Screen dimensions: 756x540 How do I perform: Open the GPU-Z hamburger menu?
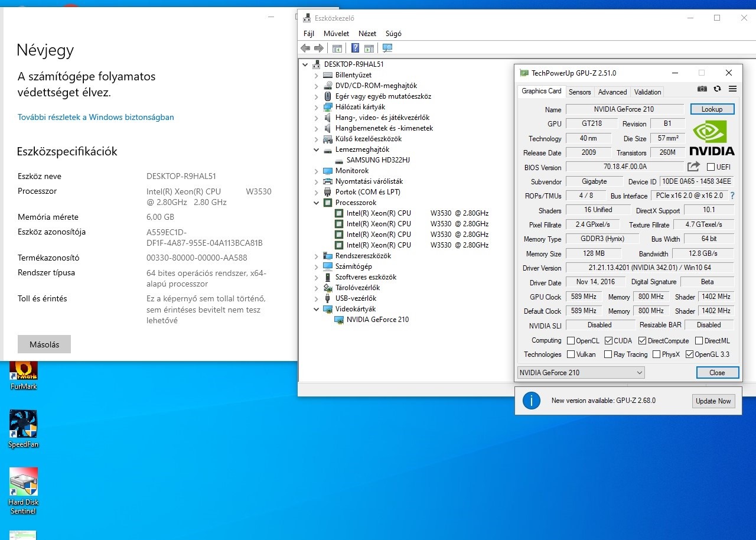732,89
